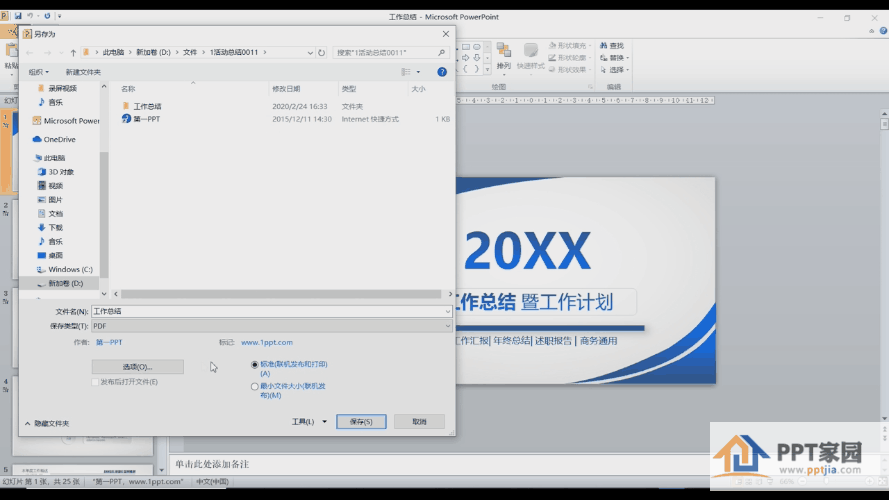Open dialog help question mark icon
The image size is (889, 500).
(x=442, y=72)
